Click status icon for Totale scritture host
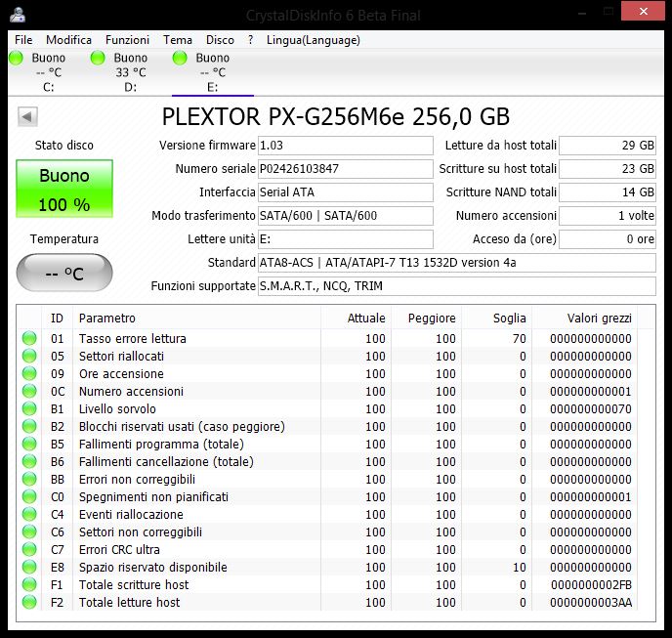The height and width of the screenshot is (638, 672). click(29, 584)
